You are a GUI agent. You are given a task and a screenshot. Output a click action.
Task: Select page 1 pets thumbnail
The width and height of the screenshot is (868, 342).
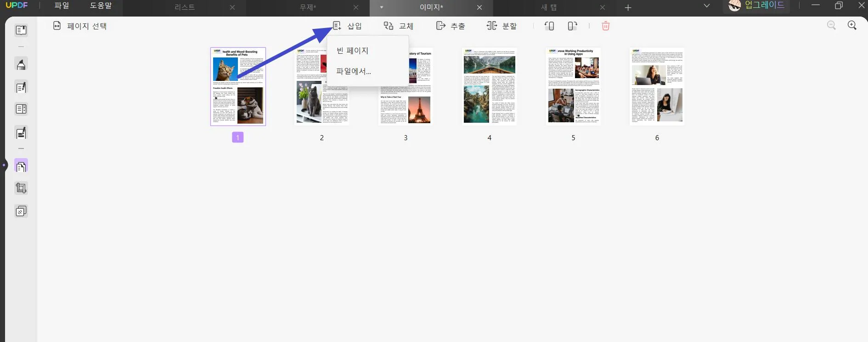(x=238, y=86)
